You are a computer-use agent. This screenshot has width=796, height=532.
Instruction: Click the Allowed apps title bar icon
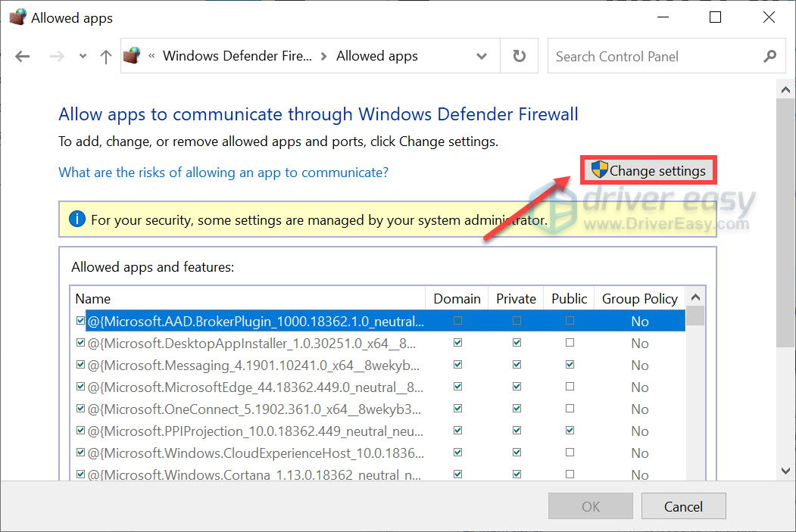coord(17,17)
